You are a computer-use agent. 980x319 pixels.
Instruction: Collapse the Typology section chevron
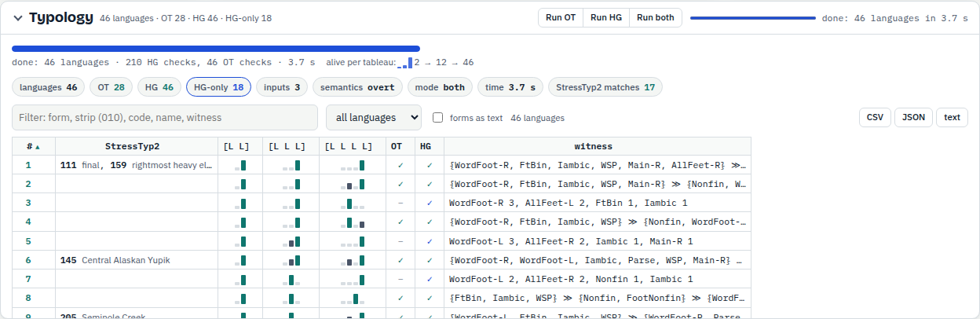(18, 18)
